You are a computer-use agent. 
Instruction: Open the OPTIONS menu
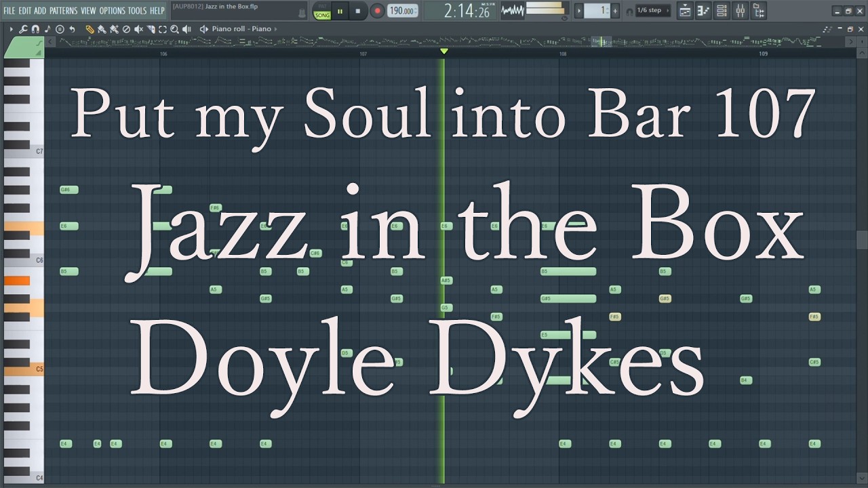[x=113, y=11]
